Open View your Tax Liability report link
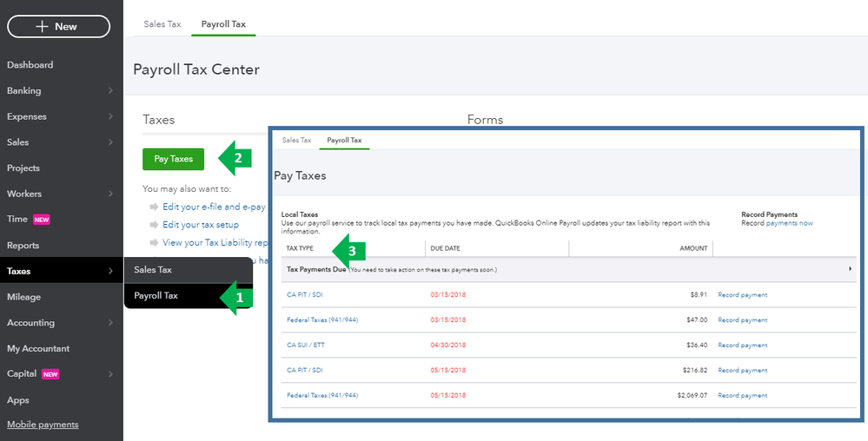868x441 pixels. [x=215, y=242]
